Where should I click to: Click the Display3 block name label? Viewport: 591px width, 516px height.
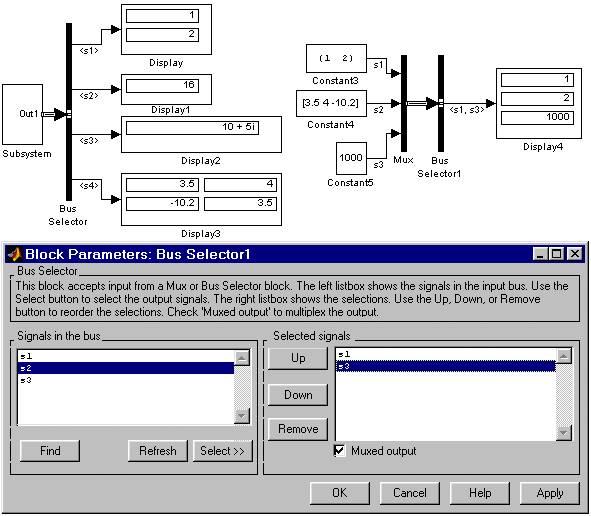click(x=201, y=234)
